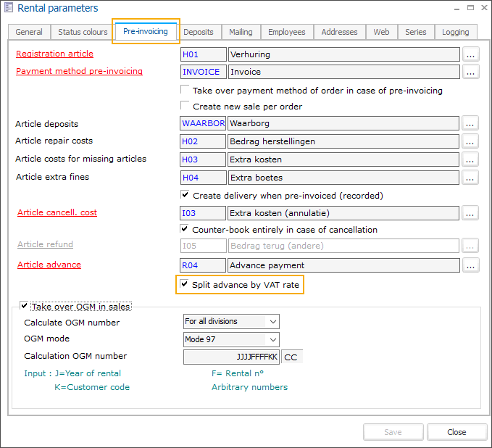Viewport: 492px width, 448px height.
Task: Click the browse button next to Registration article
Action: (471, 54)
